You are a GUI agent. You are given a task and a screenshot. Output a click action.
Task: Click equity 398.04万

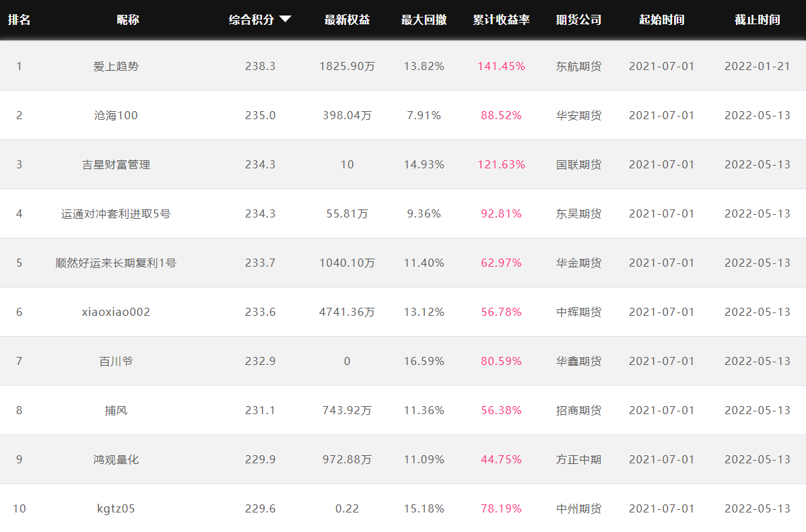(347, 115)
